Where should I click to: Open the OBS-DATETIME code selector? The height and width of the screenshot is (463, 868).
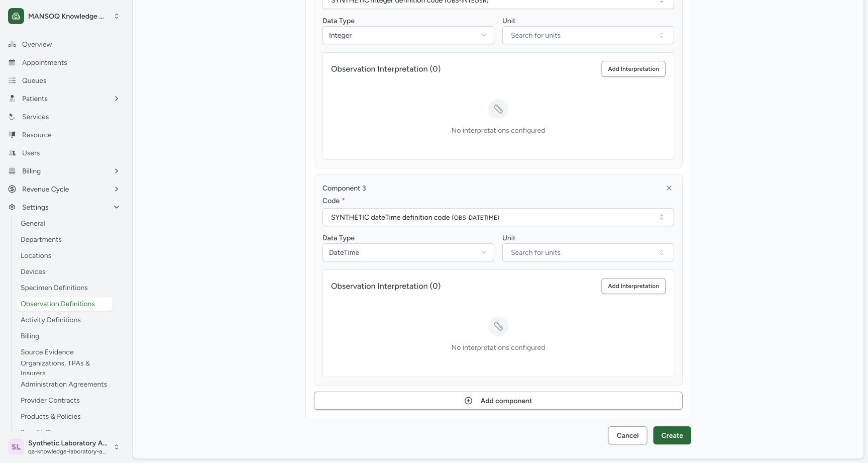coord(498,217)
